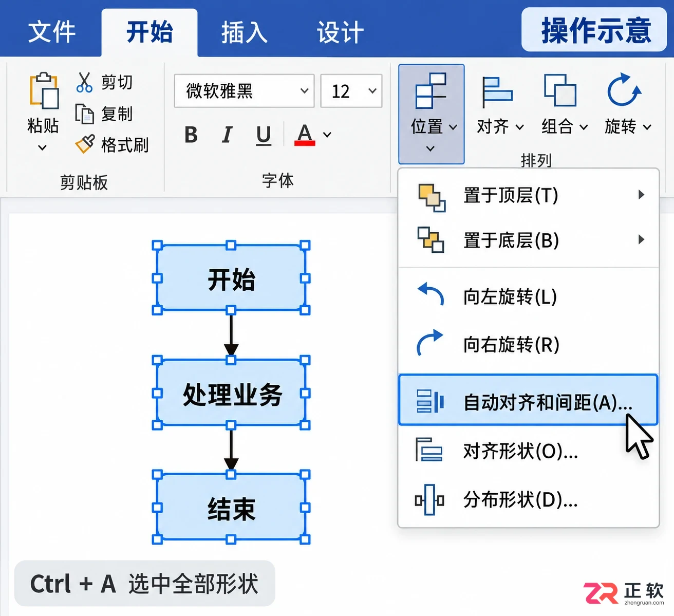Screen dimensions: 674x616
Task: Switch to the Design (设计) tab
Action: 340,32
